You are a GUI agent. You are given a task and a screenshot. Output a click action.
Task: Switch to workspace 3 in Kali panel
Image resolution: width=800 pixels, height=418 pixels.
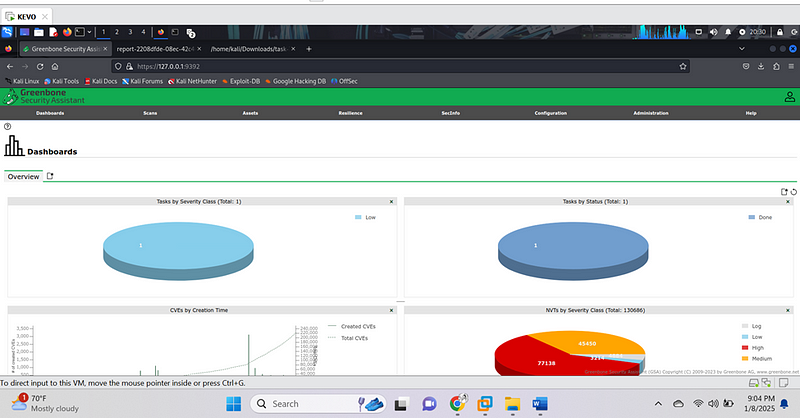click(130, 32)
